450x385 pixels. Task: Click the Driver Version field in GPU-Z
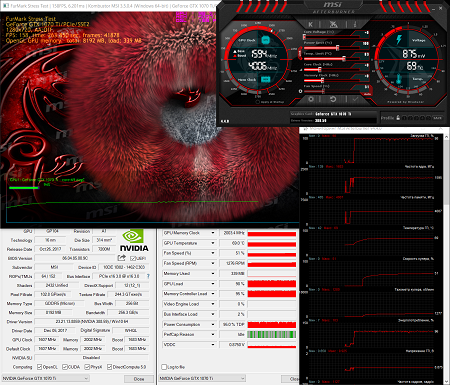coord(92,322)
